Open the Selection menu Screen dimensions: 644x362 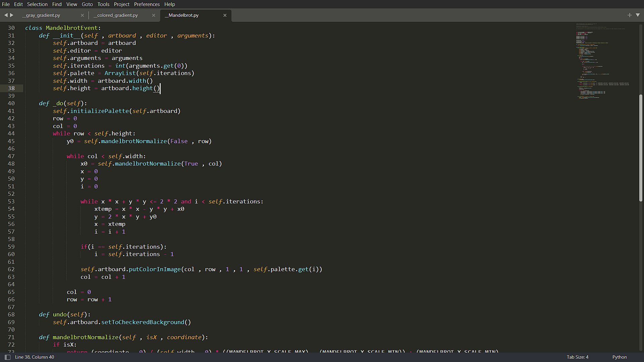(x=37, y=4)
